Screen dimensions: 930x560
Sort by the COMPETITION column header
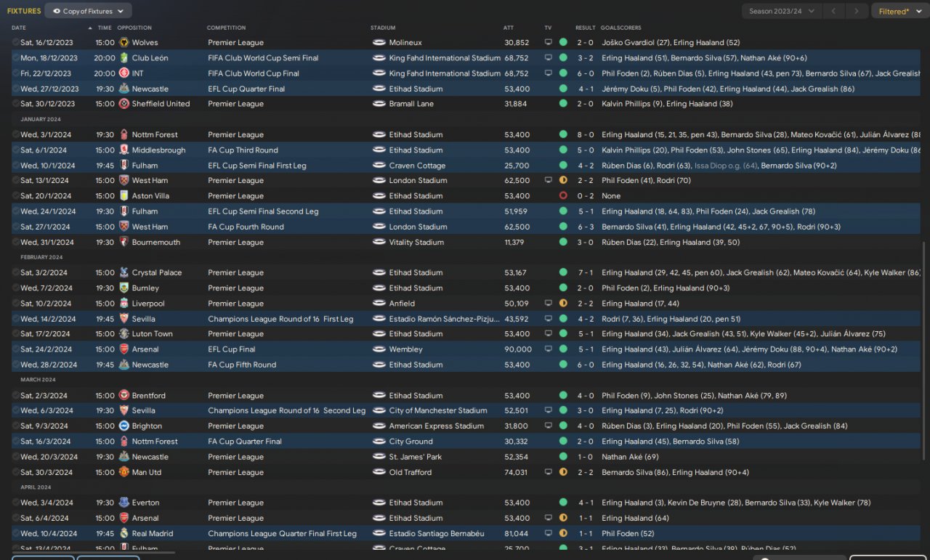pyautogui.click(x=226, y=28)
